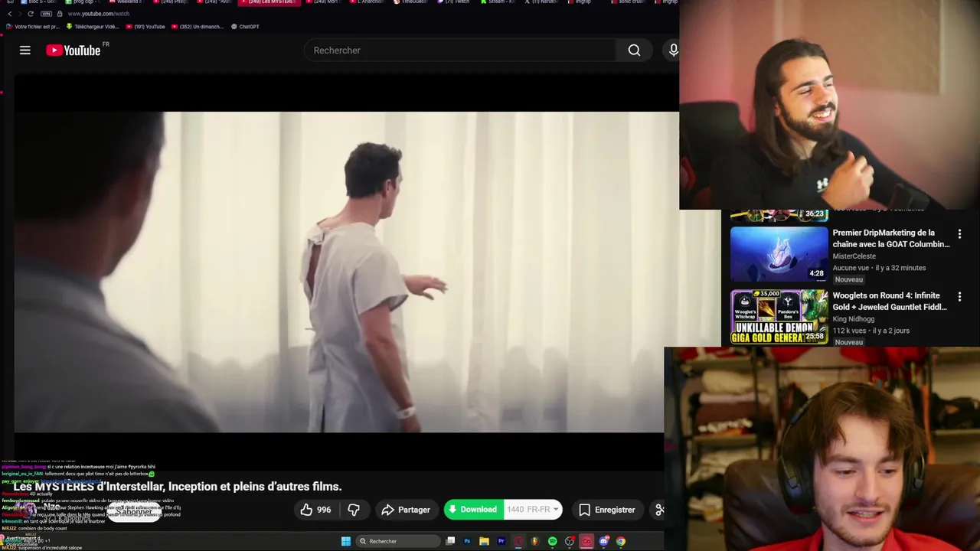
Task: Switch to the sonic crusher browser tab
Action: pyautogui.click(x=629, y=2)
